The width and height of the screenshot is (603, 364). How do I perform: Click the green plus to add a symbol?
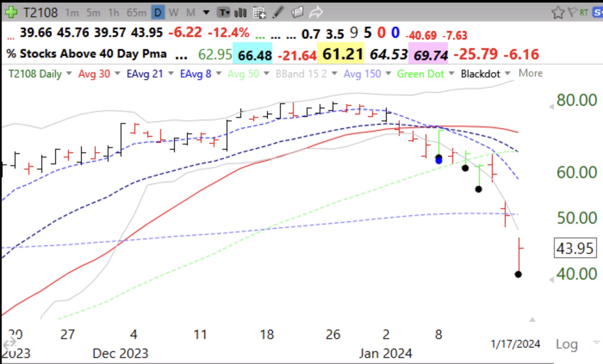(11, 12)
